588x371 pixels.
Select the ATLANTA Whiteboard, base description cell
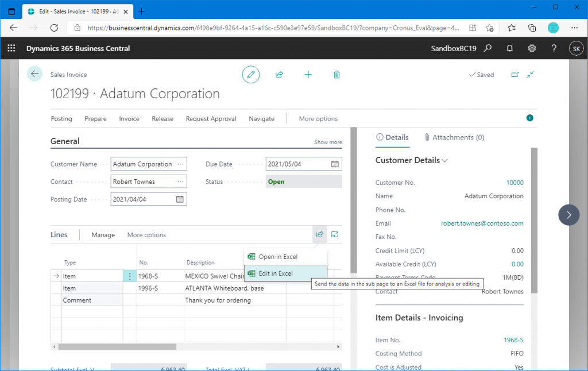tap(235, 288)
